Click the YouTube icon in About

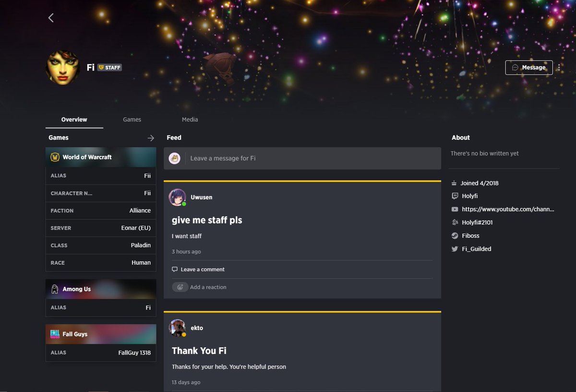pos(455,209)
